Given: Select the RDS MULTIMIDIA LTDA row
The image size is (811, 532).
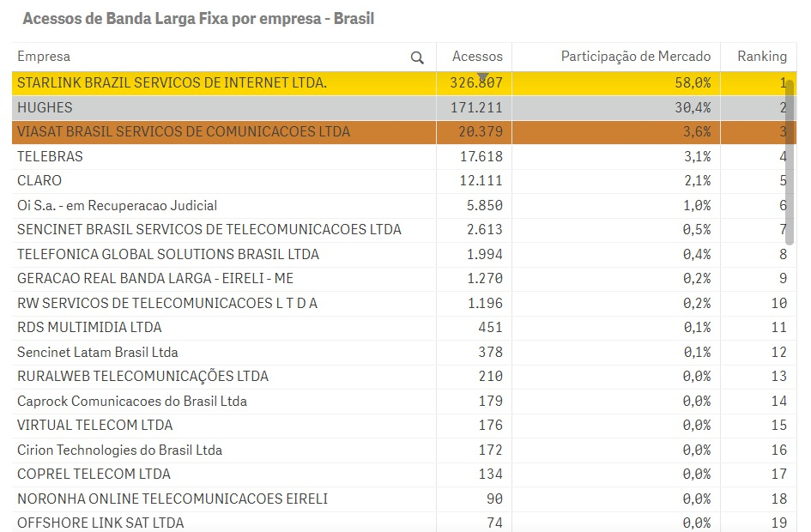Looking at the screenshot, I should 89,328.
